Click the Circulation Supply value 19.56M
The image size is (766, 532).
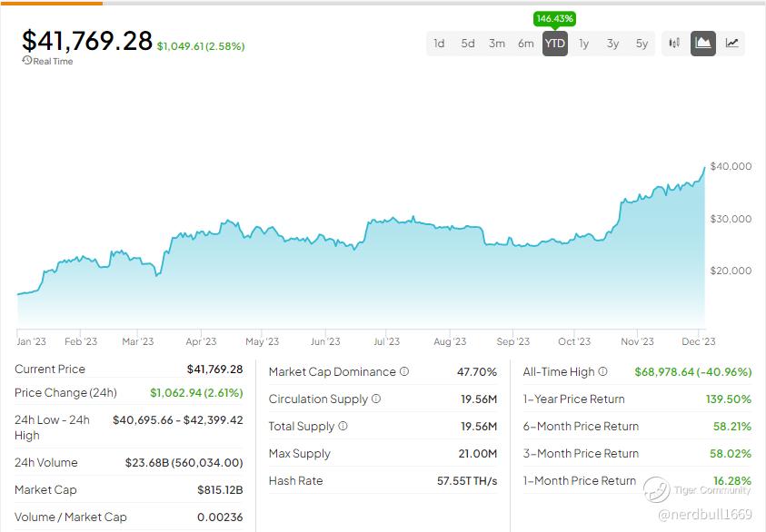pyautogui.click(x=479, y=399)
